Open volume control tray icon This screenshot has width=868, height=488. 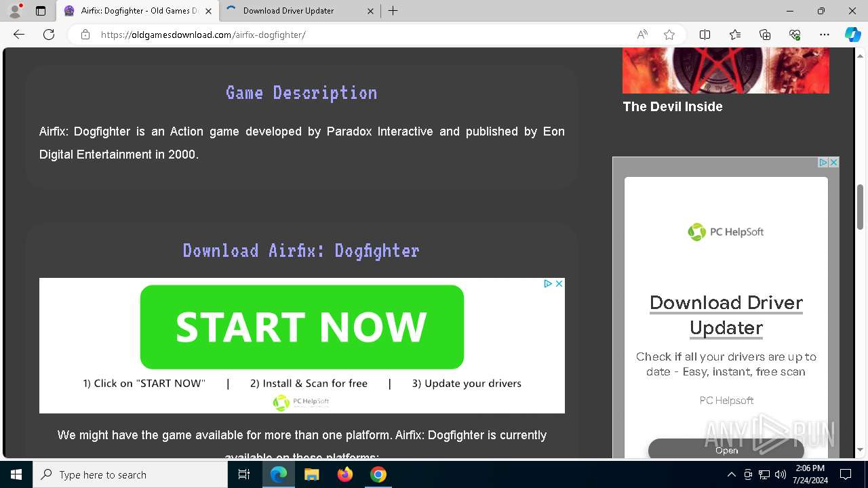pyautogui.click(x=781, y=474)
